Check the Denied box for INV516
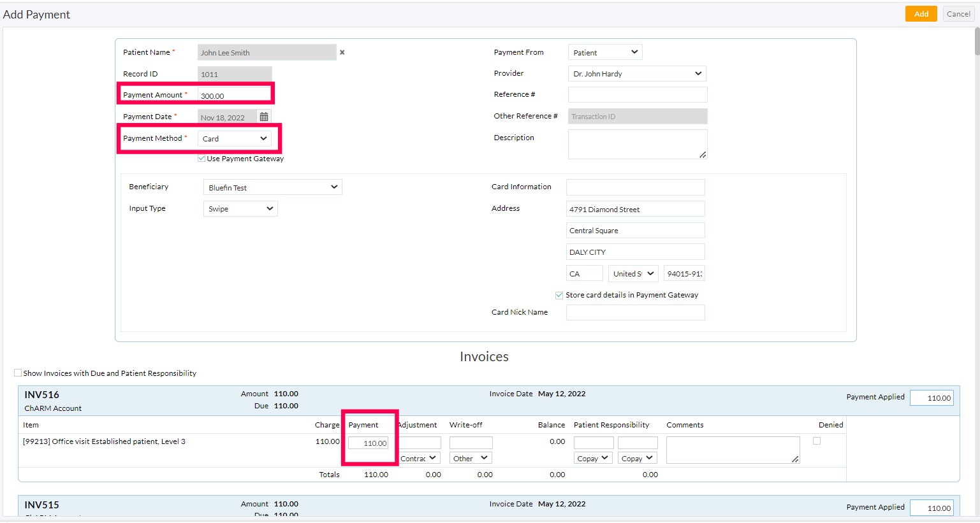Viewport: 980px width, 523px height. [817, 441]
